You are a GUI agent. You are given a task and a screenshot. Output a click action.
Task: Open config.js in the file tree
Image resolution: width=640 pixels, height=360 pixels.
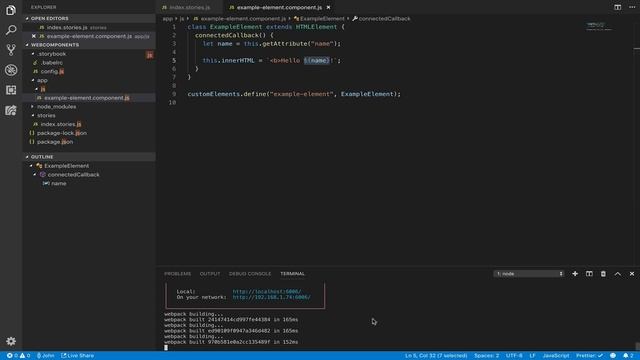(x=52, y=71)
